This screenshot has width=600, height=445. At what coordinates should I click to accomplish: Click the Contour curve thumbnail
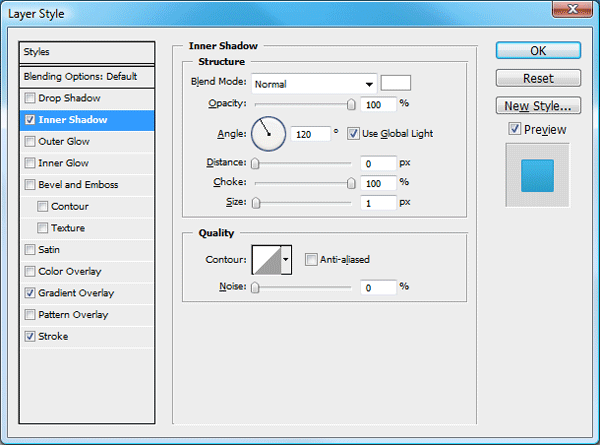(267, 260)
